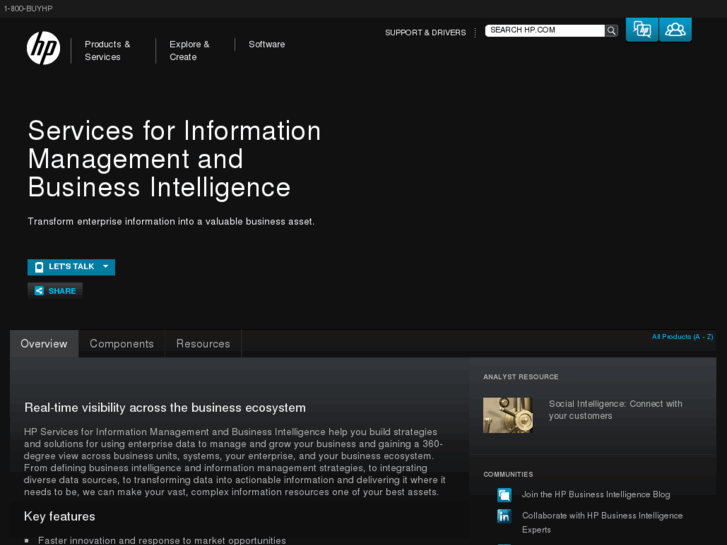This screenshot has width=727, height=545.
Task: Open the Explore & Create menu
Action: point(189,51)
